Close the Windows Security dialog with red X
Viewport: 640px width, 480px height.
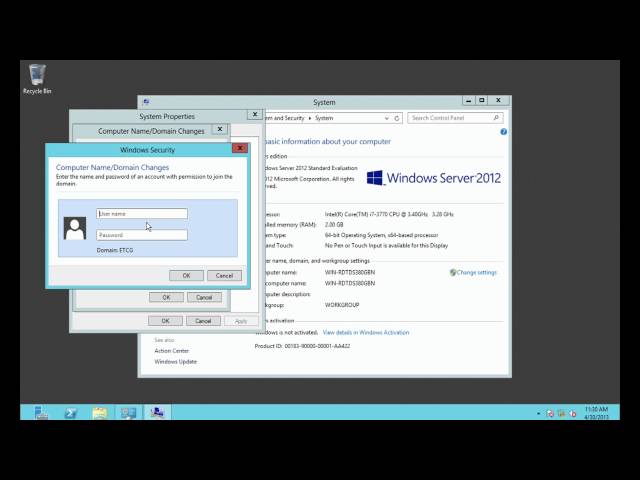point(240,148)
